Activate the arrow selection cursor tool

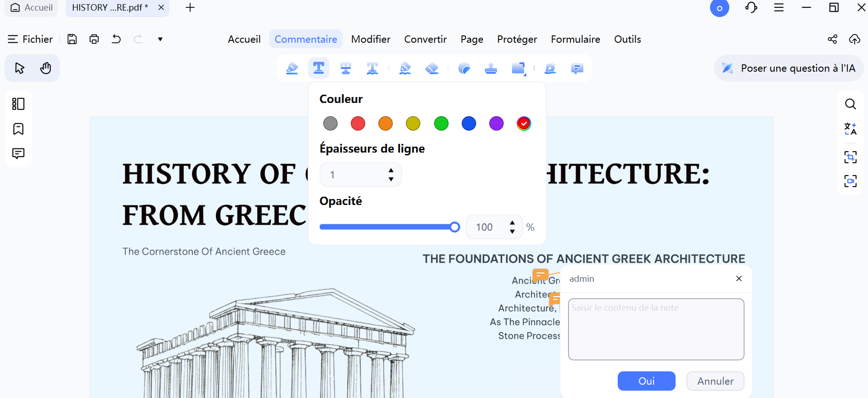point(19,68)
